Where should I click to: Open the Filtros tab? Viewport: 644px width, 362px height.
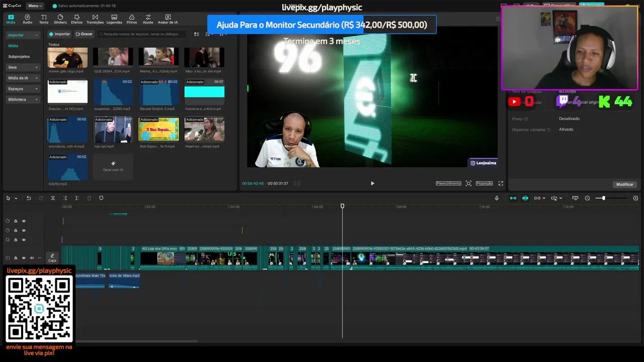[132, 19]
